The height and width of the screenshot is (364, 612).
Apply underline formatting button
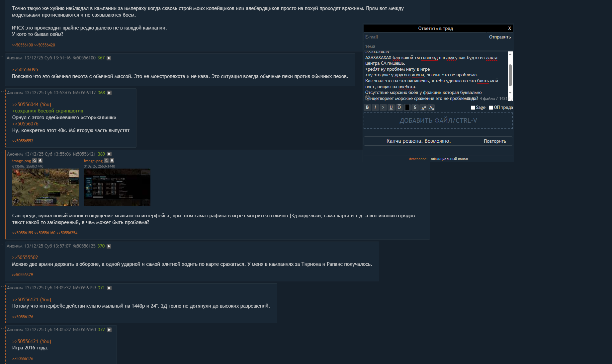(x=391, y=107)
